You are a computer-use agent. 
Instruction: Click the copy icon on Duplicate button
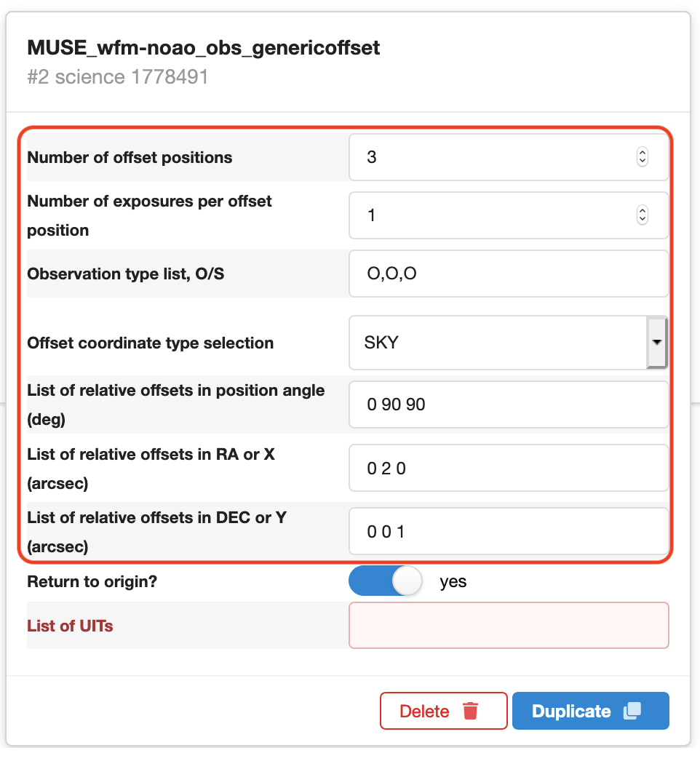click(632, 711)
